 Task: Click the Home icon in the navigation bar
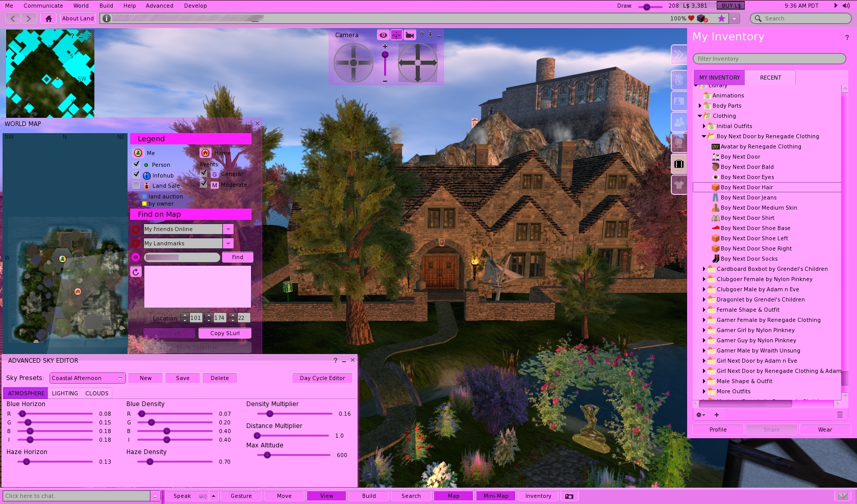coord(48,18)
